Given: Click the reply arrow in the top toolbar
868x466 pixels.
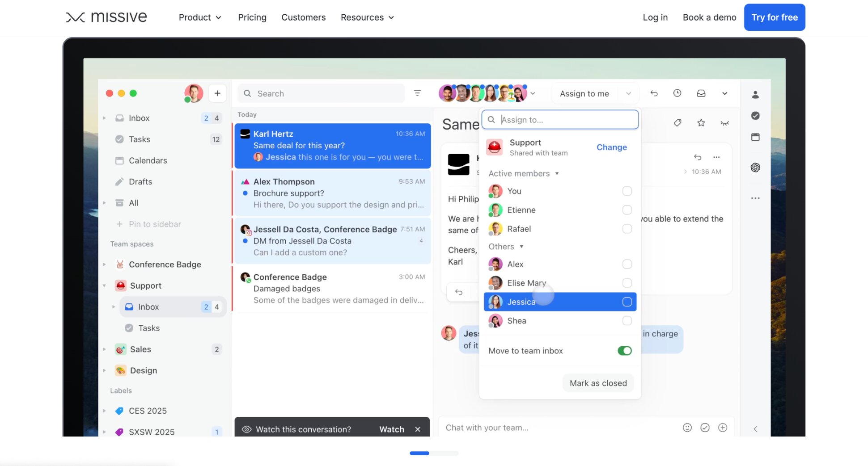Looking at the screenshot, I should click(x=654, y=93).
